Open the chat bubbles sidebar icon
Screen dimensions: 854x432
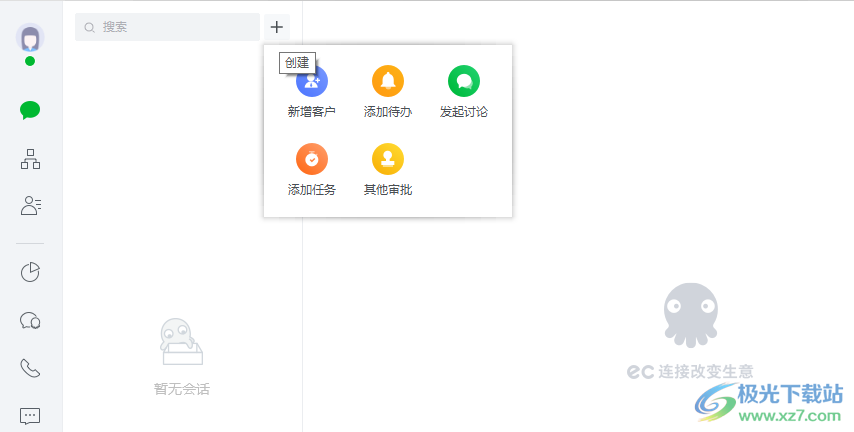pyautogui.click(x=30, y=320)
